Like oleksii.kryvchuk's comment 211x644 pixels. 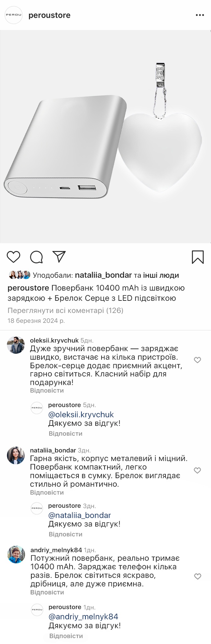click(x=197, y=360)
